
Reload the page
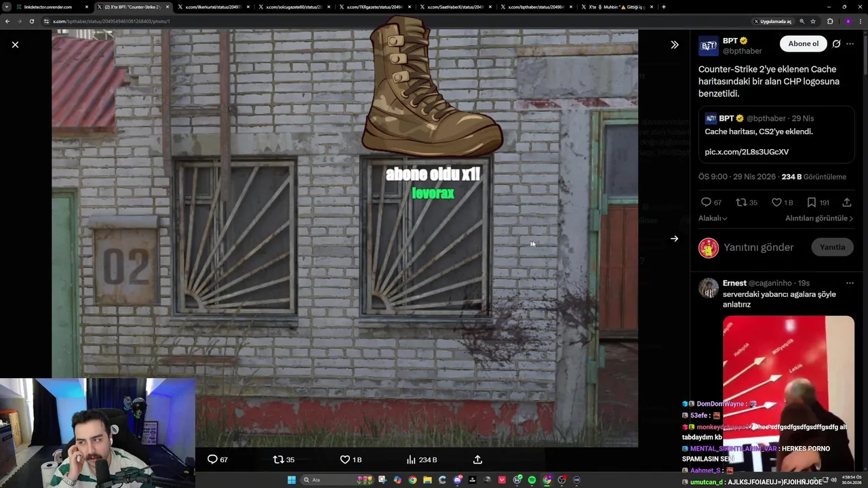pos(31,21)
